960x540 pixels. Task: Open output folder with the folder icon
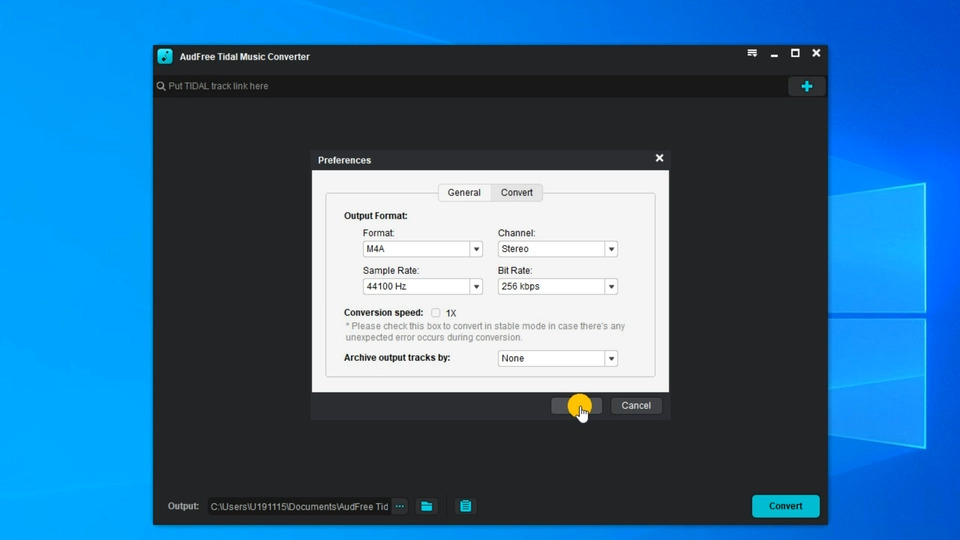click(427, 506)
